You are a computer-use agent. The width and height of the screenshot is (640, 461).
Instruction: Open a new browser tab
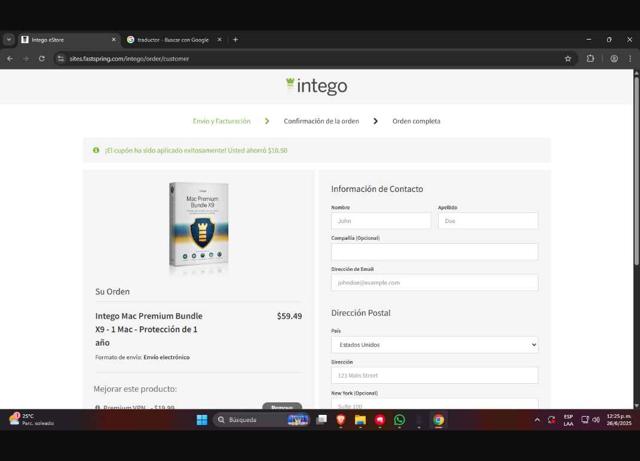tap(236, 40)
